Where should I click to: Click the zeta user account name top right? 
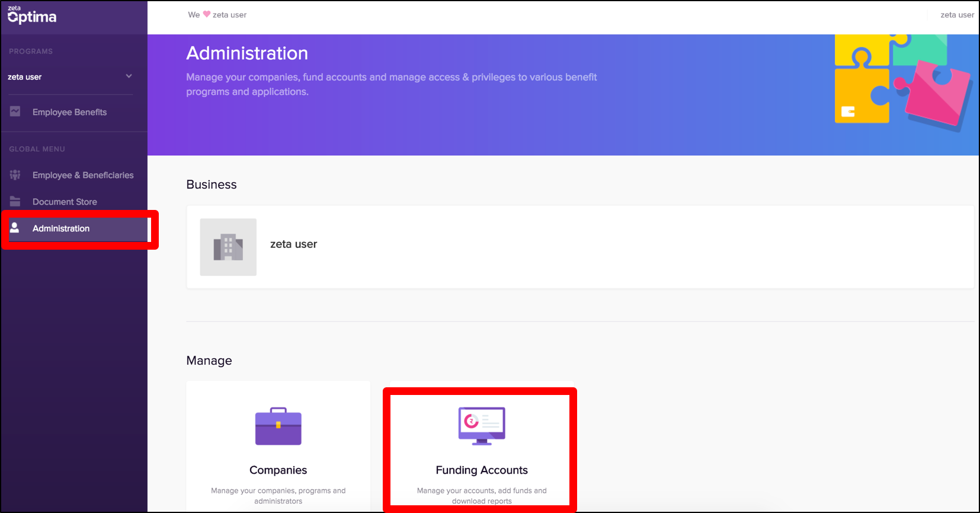click(x=957, y=15)
